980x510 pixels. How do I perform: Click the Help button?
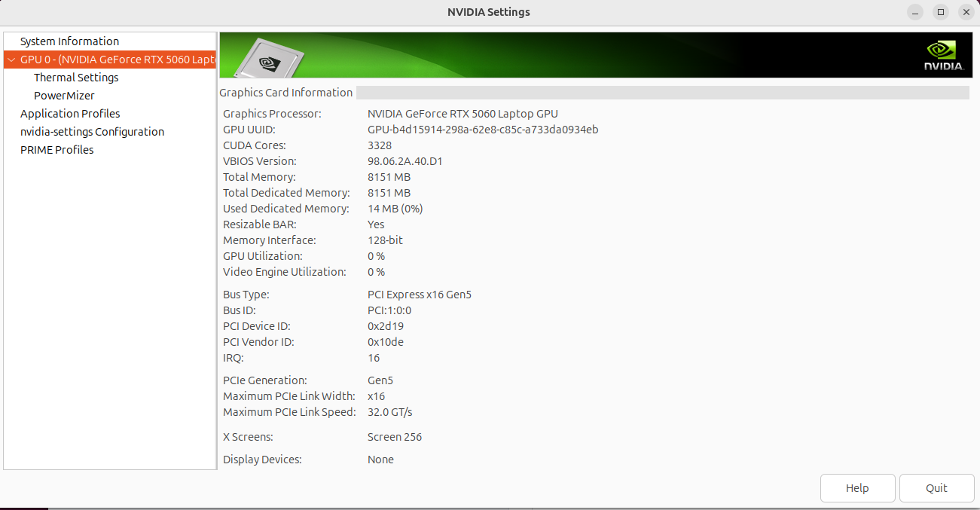[x=857, y=488]
